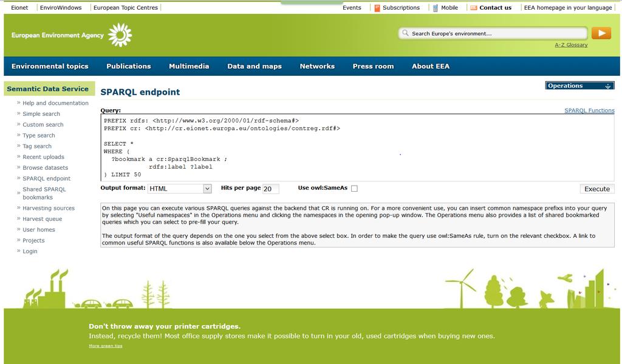Image resolution: width=622 pixels, height=364 pixels.
Task: Open the Publications menu
Action: click(x=129, y=66)
